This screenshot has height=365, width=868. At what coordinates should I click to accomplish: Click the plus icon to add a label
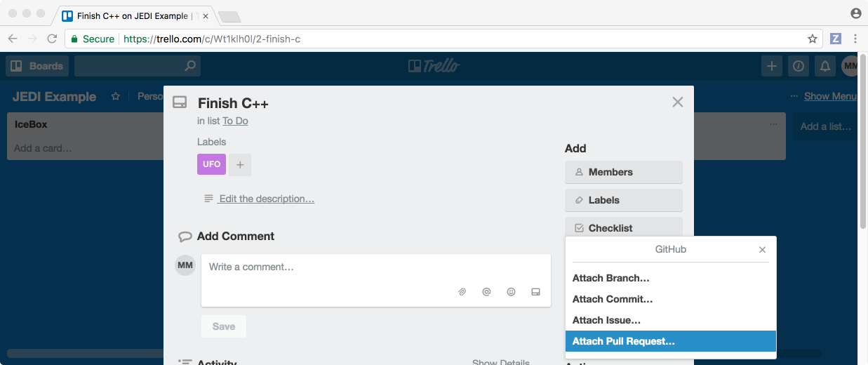[x=240, y=164]
